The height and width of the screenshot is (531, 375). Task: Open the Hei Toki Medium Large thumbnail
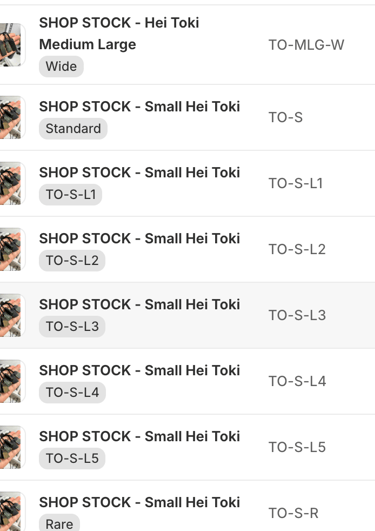click(12, 45)
